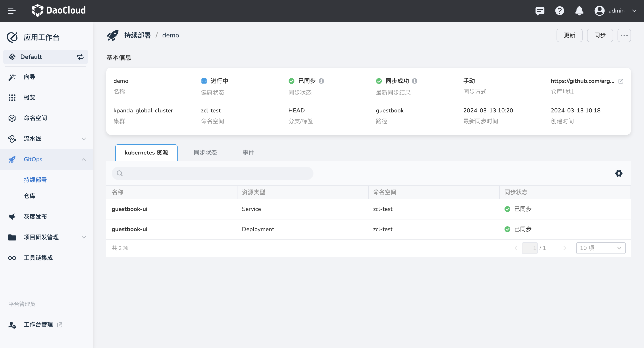Click the info icon beside 已同步 status
Viewport: 644px width, 348px height.
[x=322, y=81]
